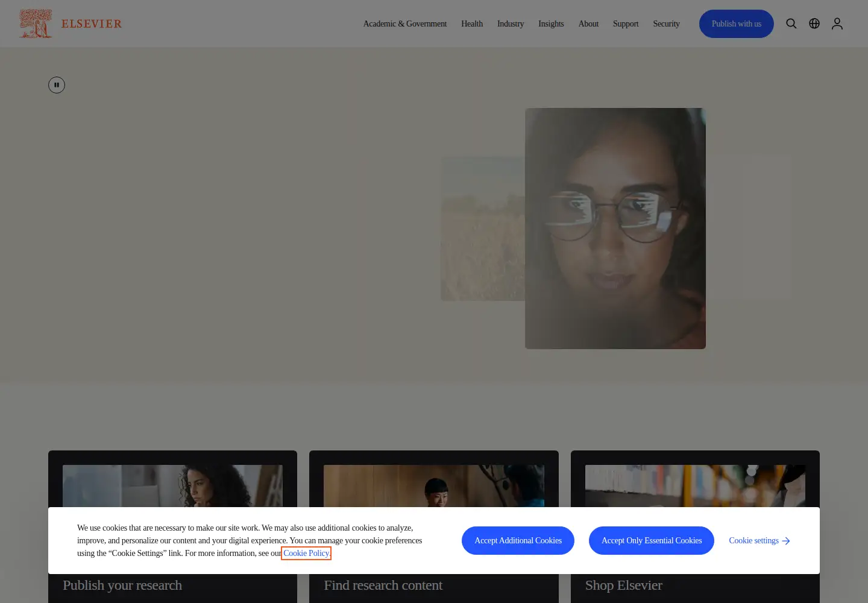The width and height of the screenshot is (868, 603).
Task: Click the Publish with us button
Action: 737,24
